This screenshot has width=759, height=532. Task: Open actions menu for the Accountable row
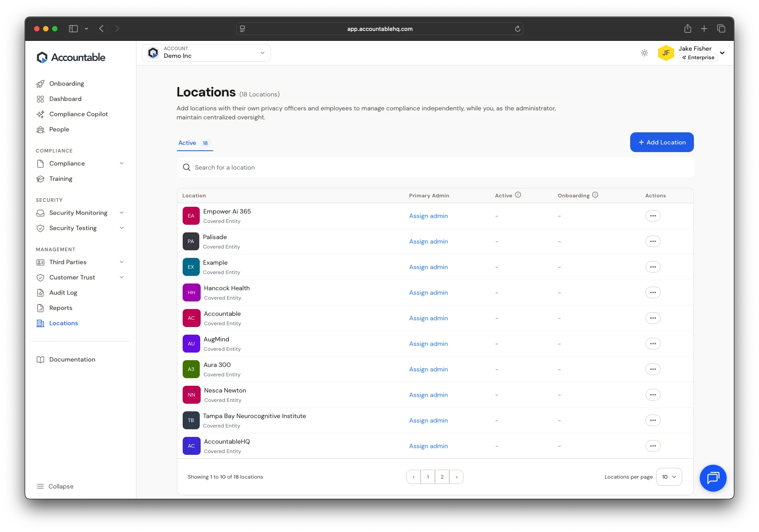coord(653,318)
